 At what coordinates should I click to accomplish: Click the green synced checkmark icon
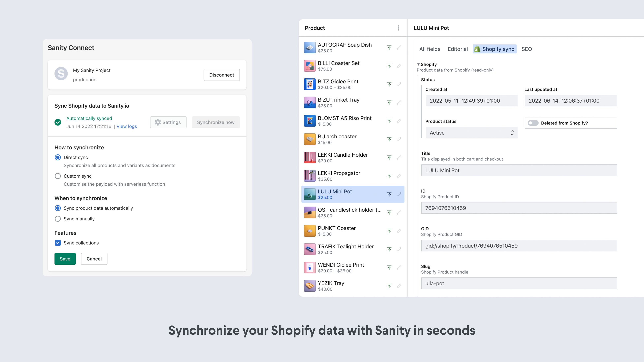tap(58, 122)
